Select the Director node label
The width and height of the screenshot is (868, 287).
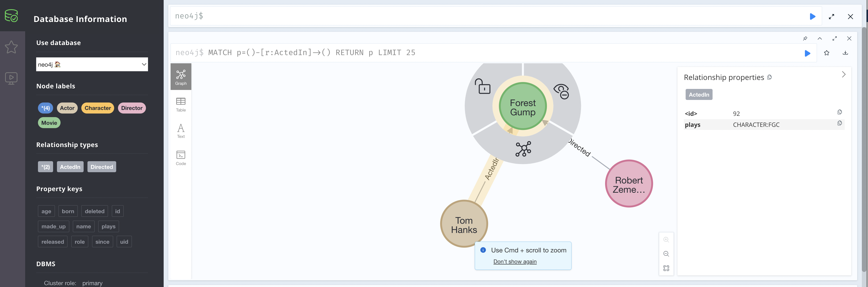click(x=132, y=108)
